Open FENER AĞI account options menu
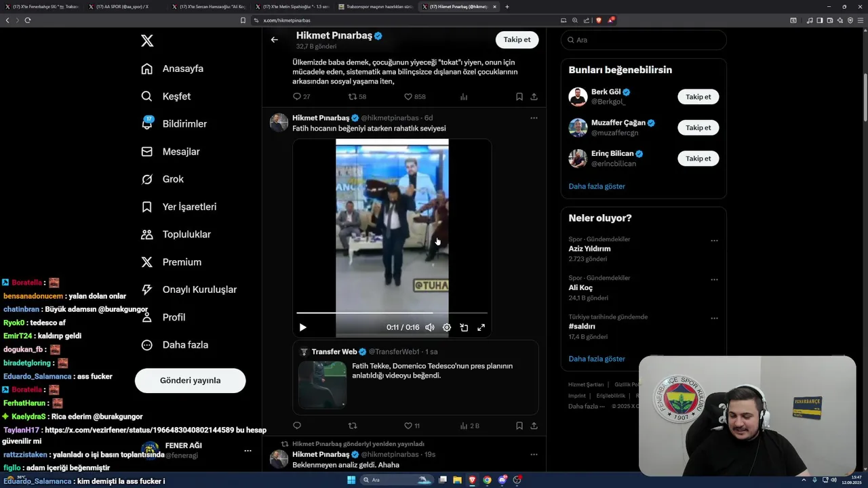Image resolution: width=868 pixels, height=488 pixels. click(248, 451)
